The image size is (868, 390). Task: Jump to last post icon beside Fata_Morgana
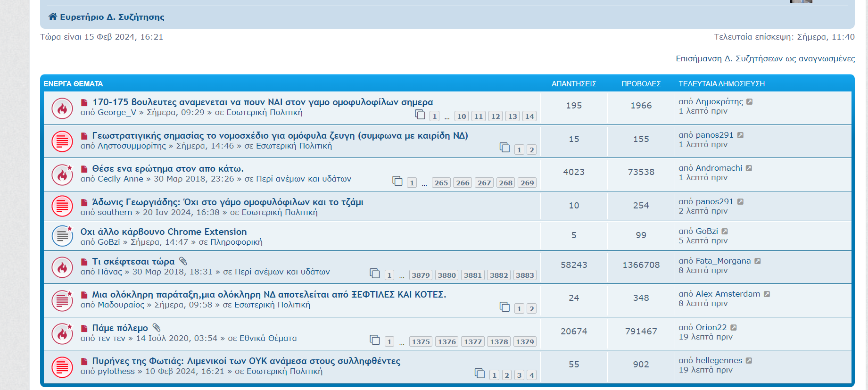[x=758, y=261]
